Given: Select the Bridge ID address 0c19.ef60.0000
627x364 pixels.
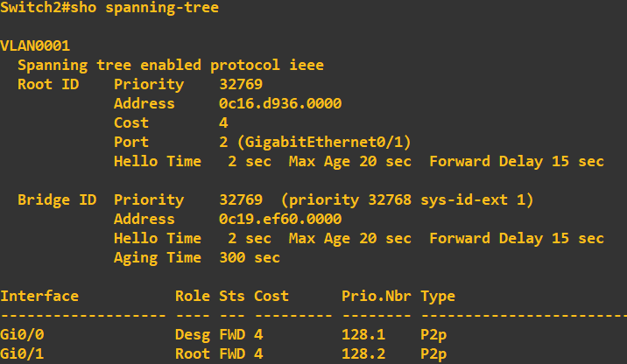Looking at the screenshot, I should (x=280, y=219).
